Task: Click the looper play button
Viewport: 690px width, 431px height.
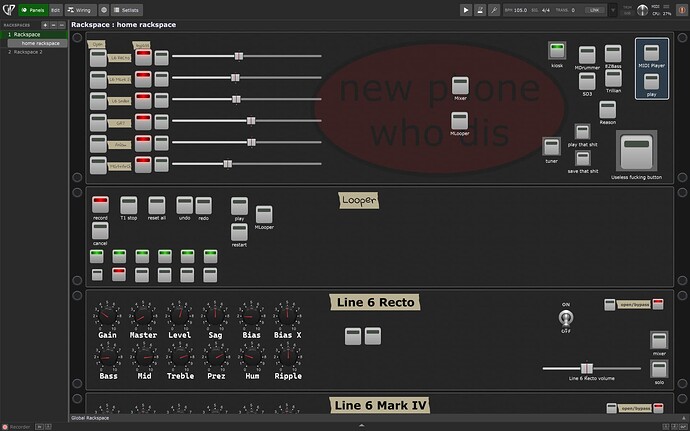Action: pos(239,206)
